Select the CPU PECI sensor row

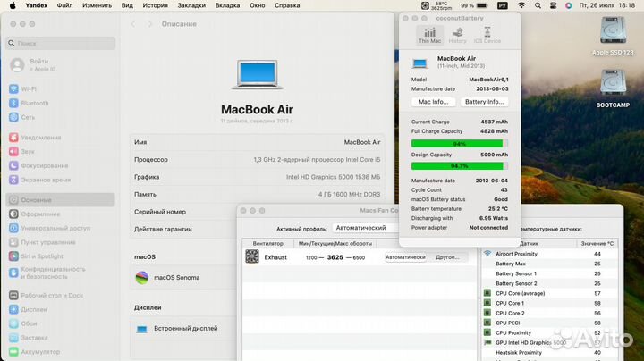coord(550,323)
